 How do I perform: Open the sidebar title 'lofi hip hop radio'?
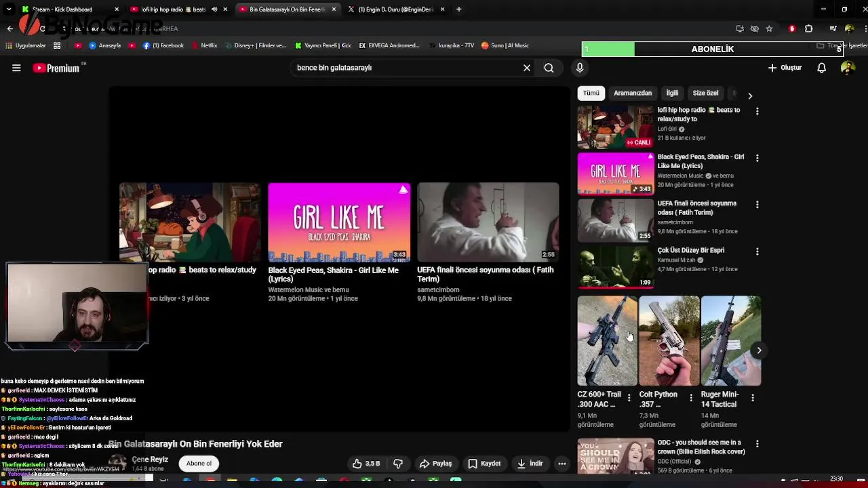tap(698, 115)
